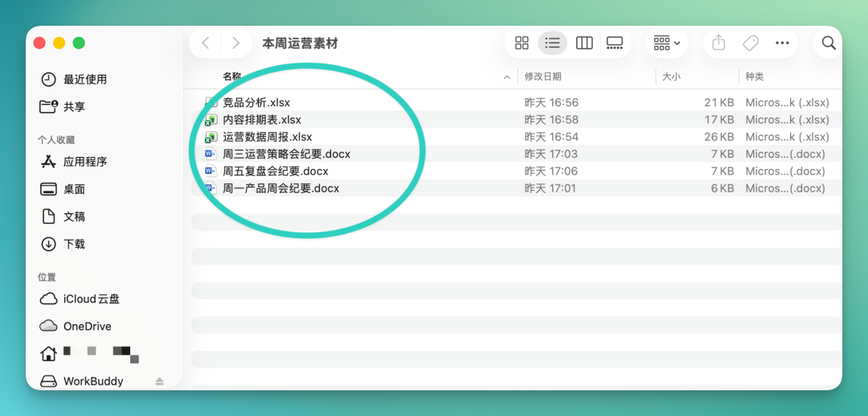The image size is (868, 416).
Task: Go forward with the right chevron
Action: (235, 43)
